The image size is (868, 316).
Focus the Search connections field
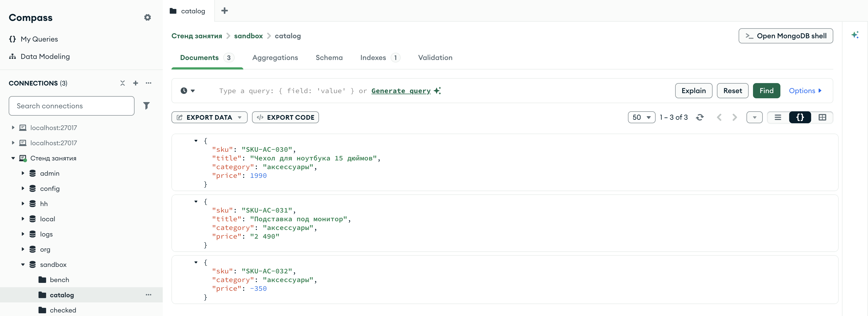[x=71, y=106]
